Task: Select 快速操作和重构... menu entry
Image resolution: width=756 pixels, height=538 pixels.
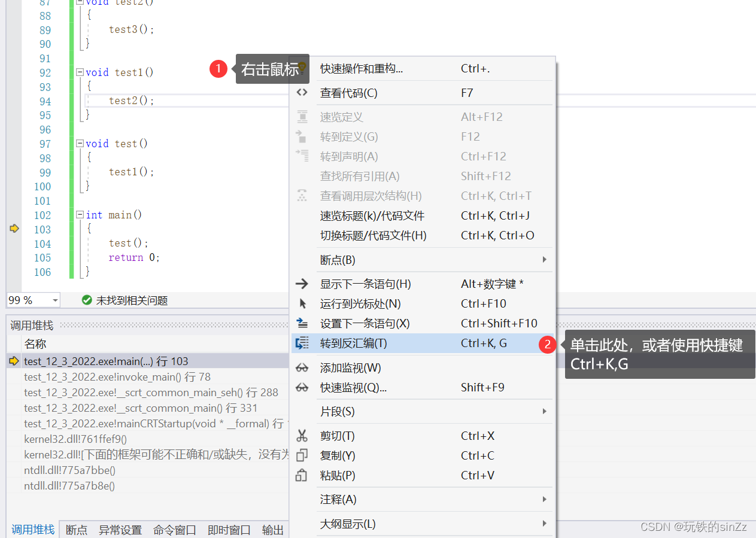Action: coord(423,68)
